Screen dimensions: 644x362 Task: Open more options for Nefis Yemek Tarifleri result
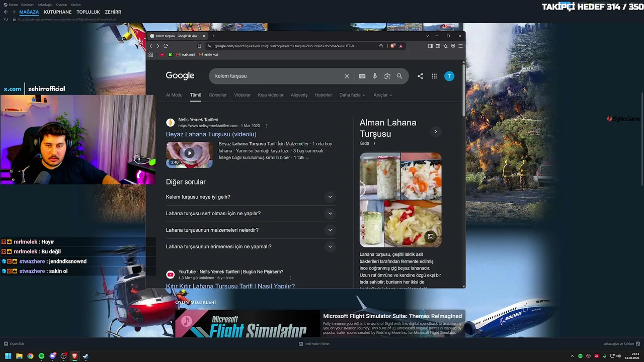(x=267, y=126)
